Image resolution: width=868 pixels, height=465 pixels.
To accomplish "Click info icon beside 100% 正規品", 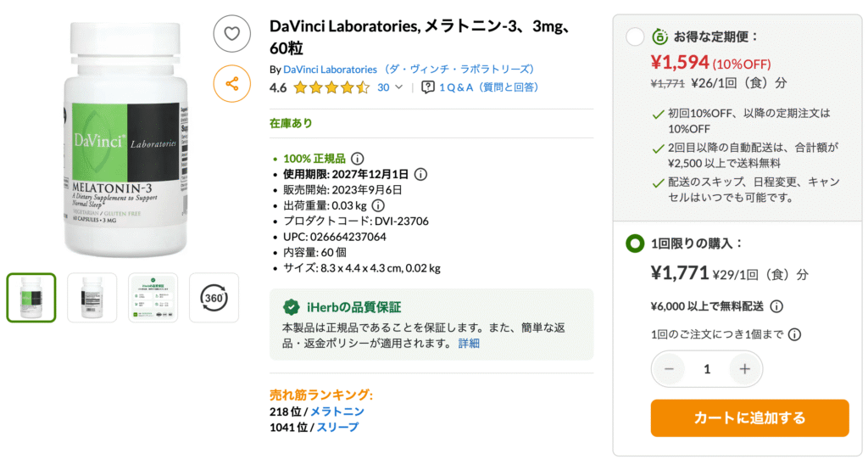I will (x=358, y=159).
